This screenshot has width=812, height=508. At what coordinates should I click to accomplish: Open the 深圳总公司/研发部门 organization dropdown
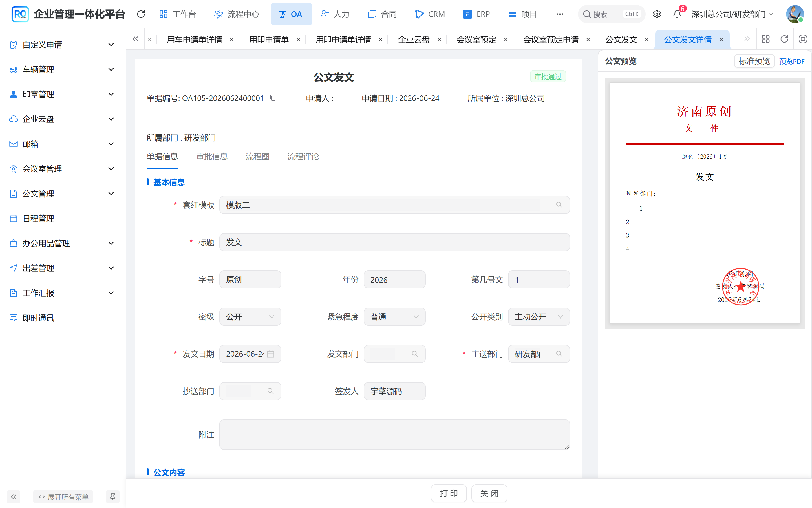732,14
